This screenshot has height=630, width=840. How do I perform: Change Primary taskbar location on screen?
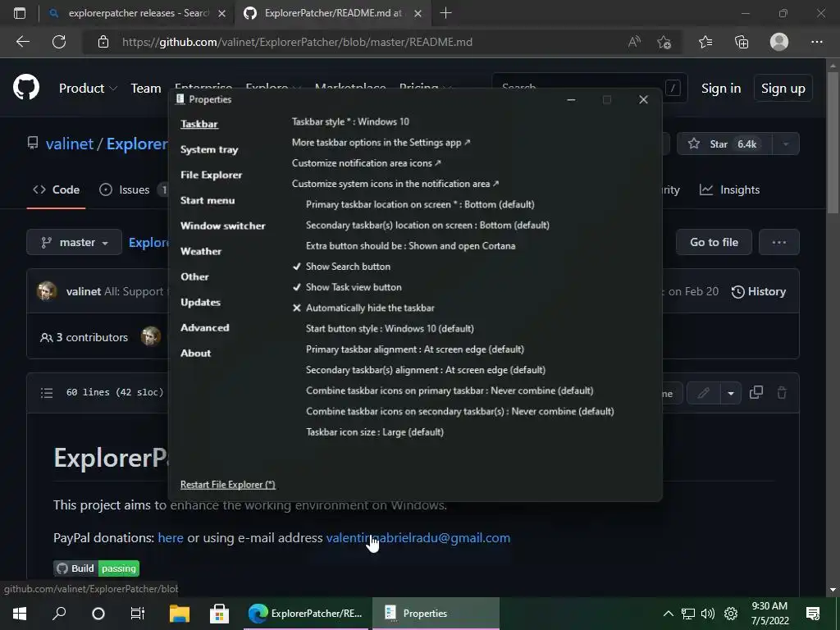click(420, 204)
